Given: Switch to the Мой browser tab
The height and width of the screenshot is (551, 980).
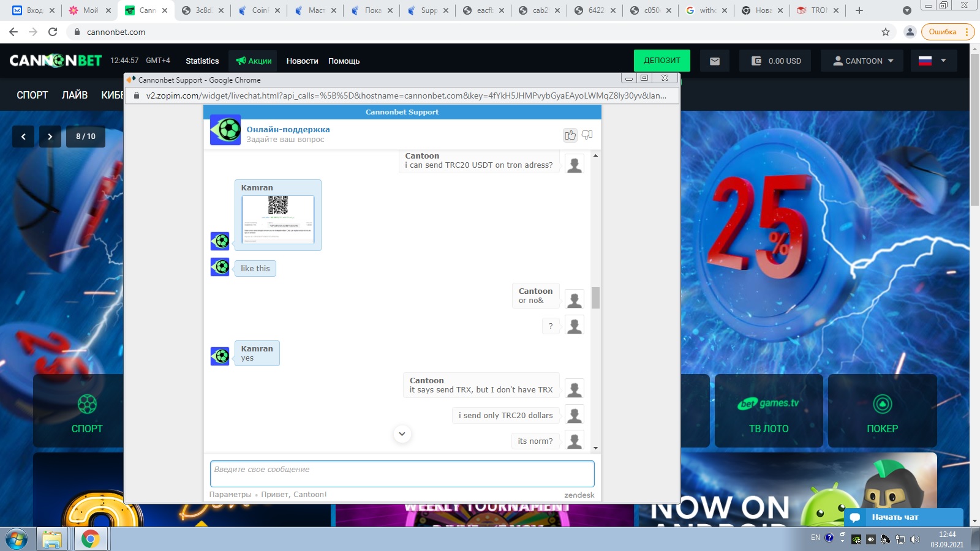Looking at the screenshot, I should [90, 10].
